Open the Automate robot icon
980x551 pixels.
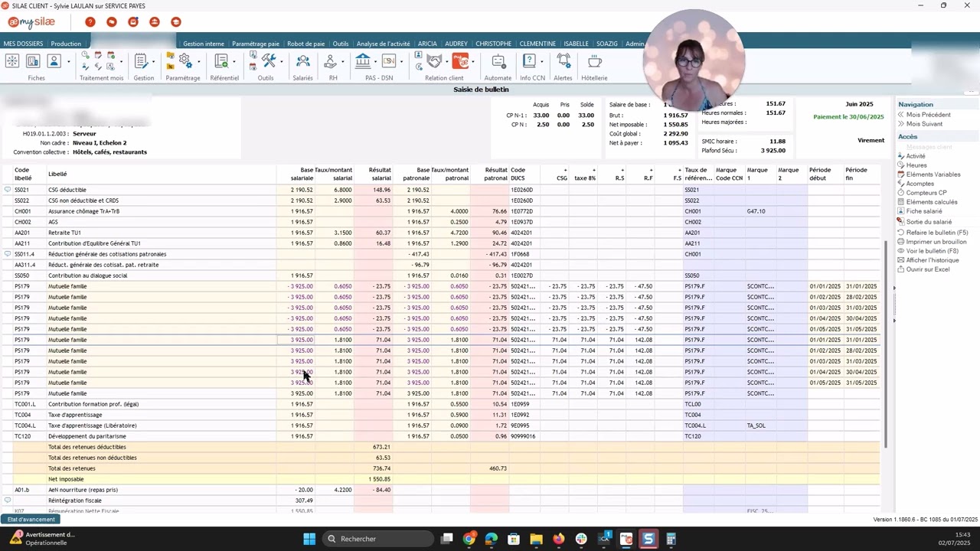pyautogui.click(x=498, y=61)
